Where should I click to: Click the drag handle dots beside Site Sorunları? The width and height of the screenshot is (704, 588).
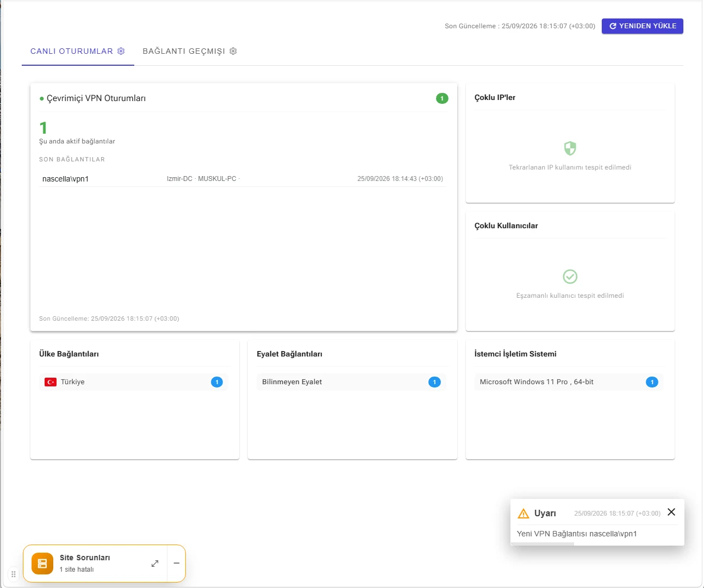click(x=14, y=574)
